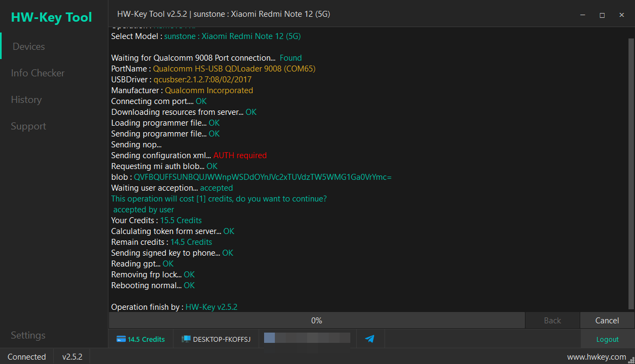This screenshot has width=635, height=364.
Task: Click the computer icon beside DESKTOP-FKOFFSJ
Action: point(186,339)
